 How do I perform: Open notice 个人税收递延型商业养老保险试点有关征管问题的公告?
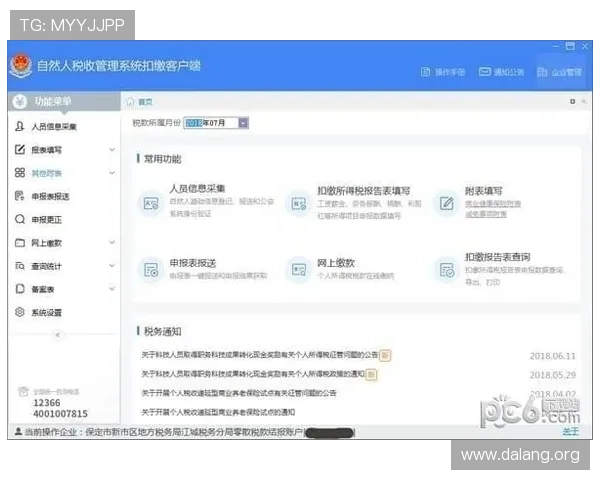(239, 393)
